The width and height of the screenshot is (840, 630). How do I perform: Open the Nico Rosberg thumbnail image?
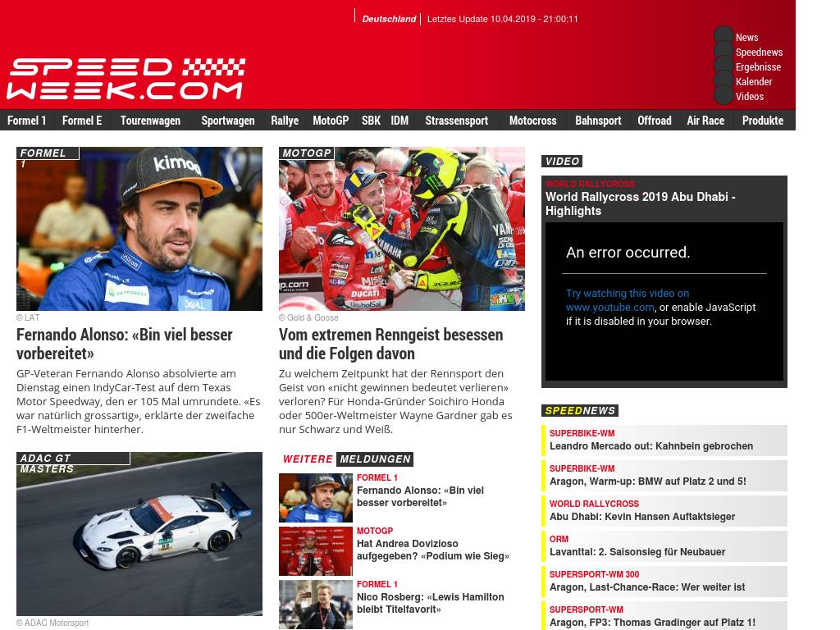tap(315, 604)
